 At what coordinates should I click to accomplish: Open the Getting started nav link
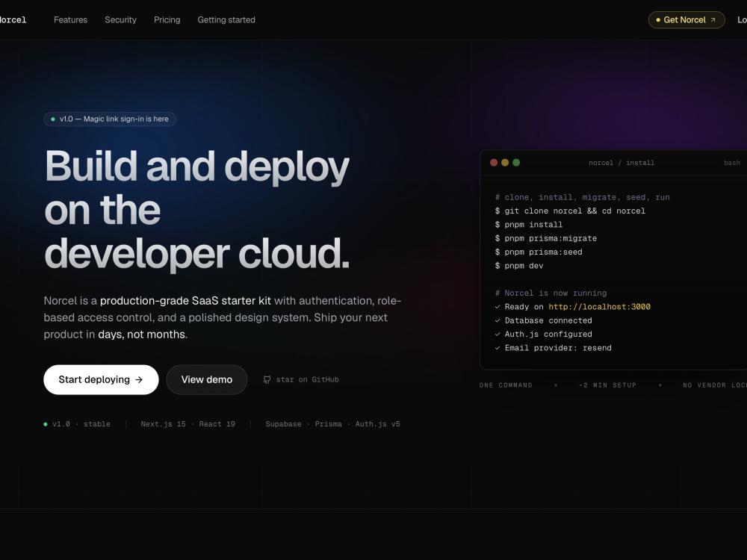[x=226, y=20]
